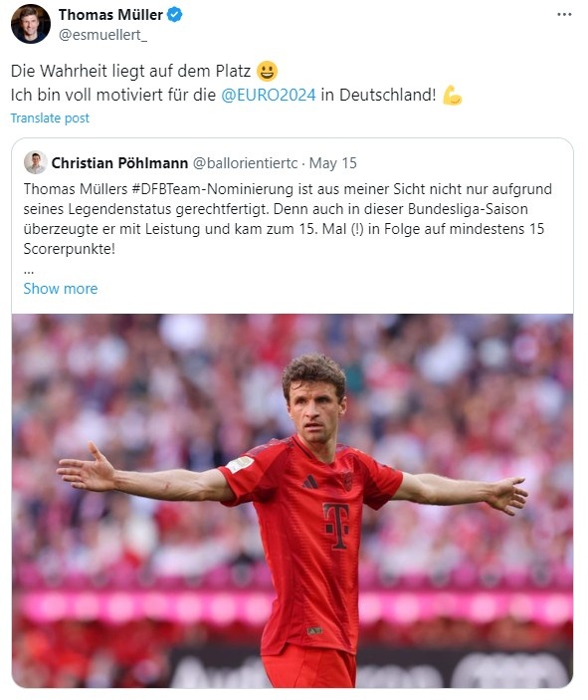This screenshot has height=700, width=588.
Task: Open the football player photo
Action: tap(293, 501)
